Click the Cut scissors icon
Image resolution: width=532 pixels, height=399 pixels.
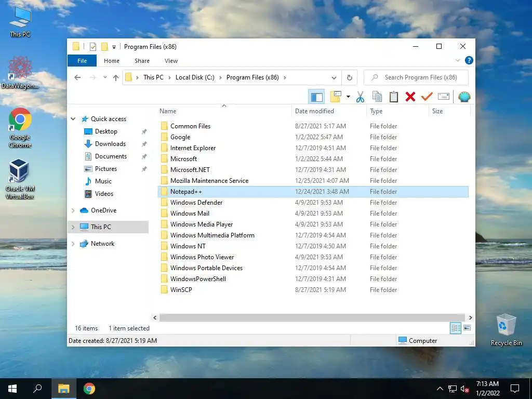[x=360, y=97]
